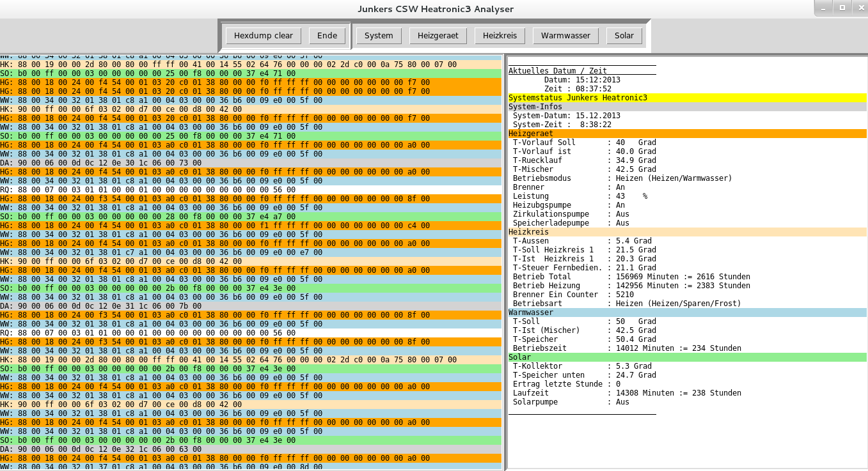This screenshot has height=471, width=868.
Task: Select the Zirkulationspumpe : Aus row
Action: click(x=571, y=214)
